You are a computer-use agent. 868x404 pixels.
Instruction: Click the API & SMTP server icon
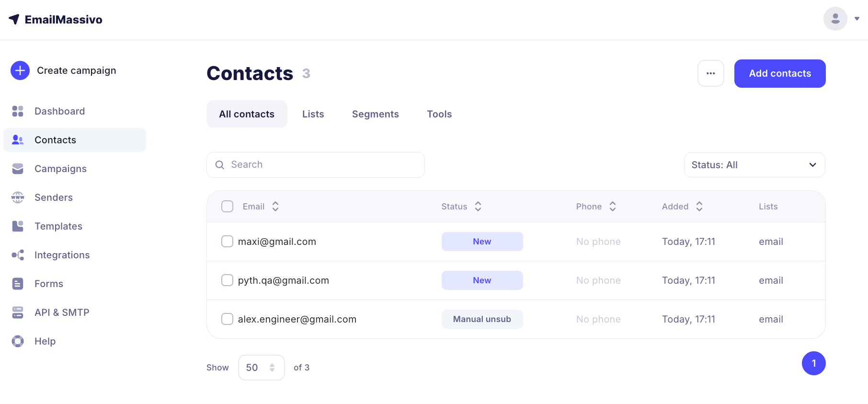click(18, 312)
